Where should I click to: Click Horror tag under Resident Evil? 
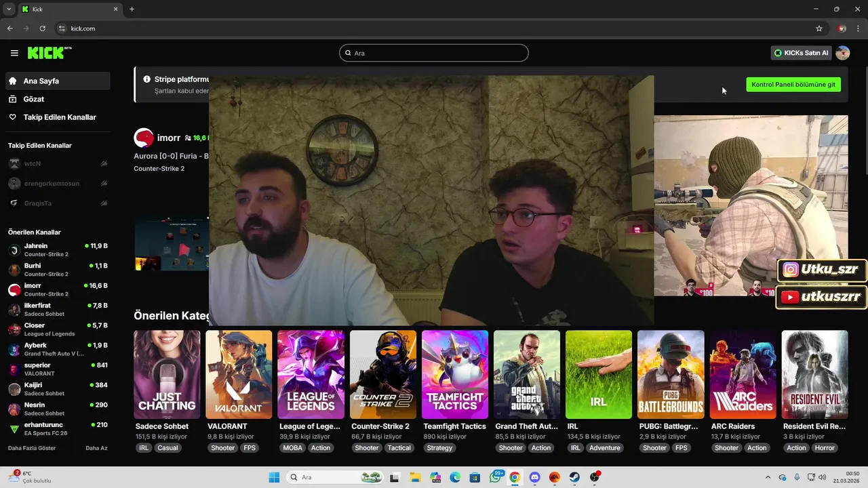pos(825,448)
